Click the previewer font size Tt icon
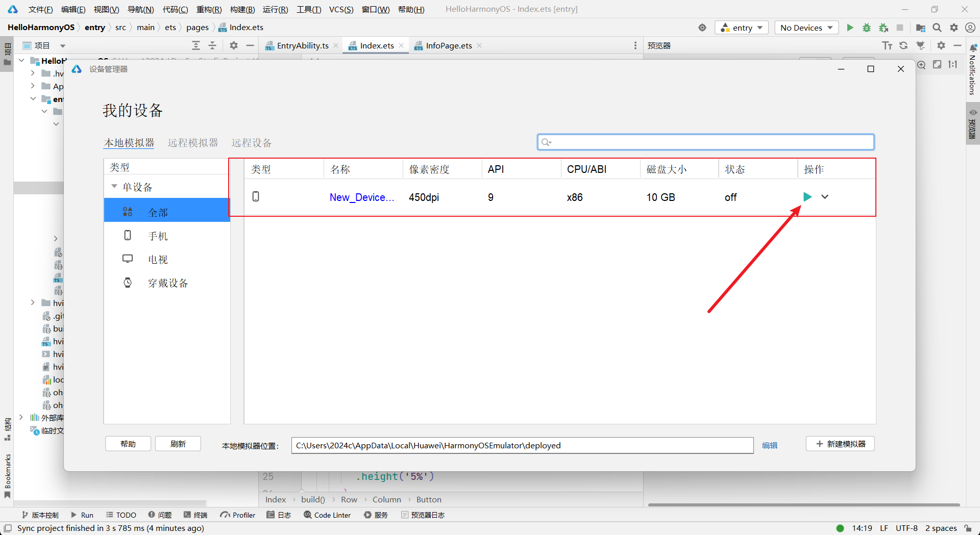980x535 pixels. [887, 45]
